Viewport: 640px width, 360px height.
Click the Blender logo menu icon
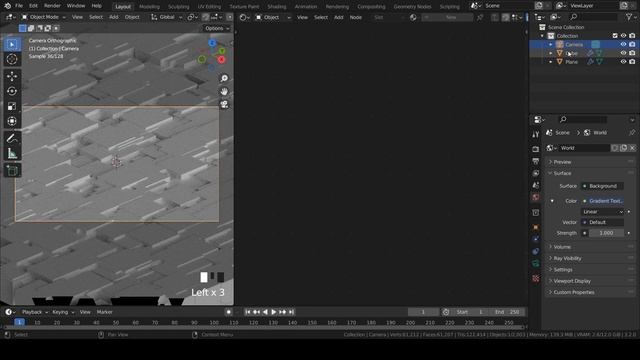point(7,6)
